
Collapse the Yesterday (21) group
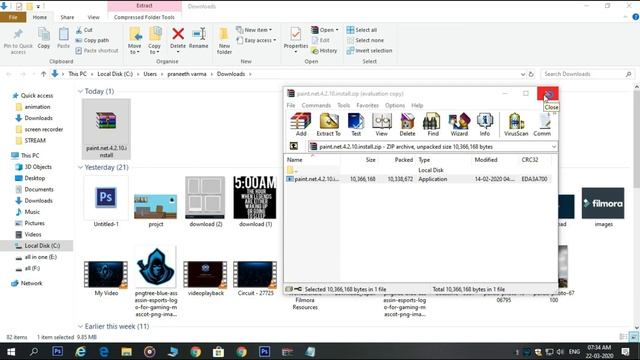click(80, 167)
